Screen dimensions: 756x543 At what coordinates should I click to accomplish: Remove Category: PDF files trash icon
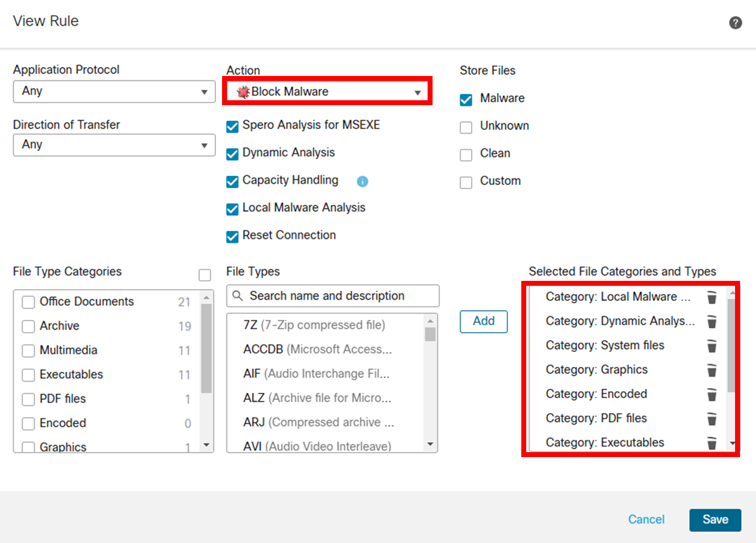712,419
